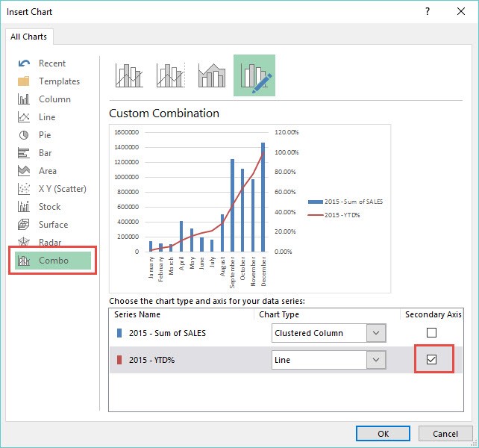Choose the Column chart category

(54, 99)
